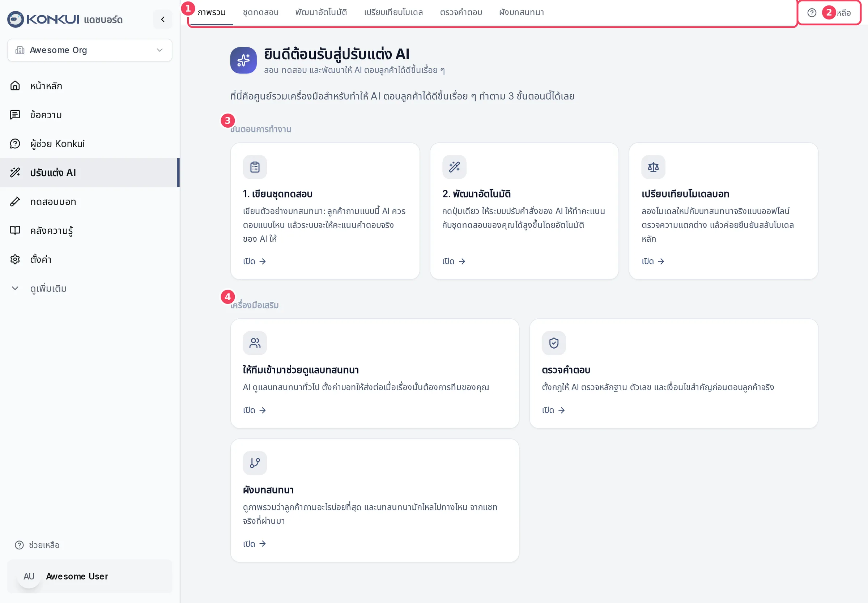Open เปิด link on เปรียบเทียบโมเดลบอท card
The height and width of the screenshot is (603, 868).
coord(654,262)
